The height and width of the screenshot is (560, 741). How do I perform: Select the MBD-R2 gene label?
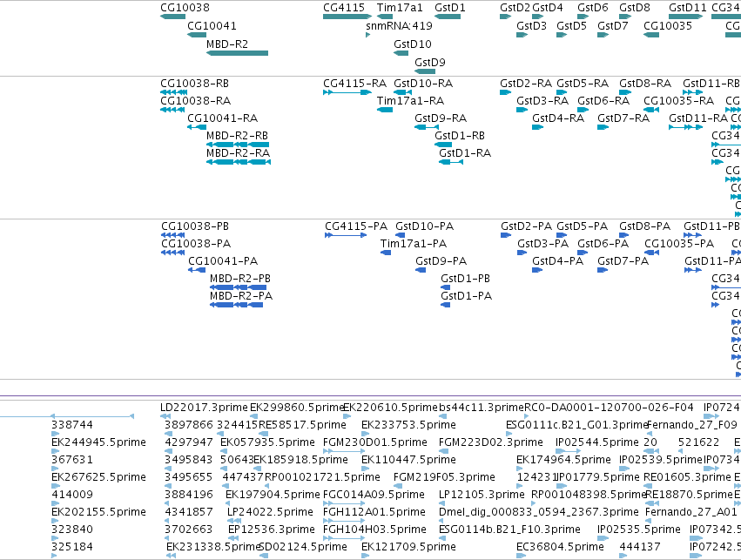[x=227, y=44]
